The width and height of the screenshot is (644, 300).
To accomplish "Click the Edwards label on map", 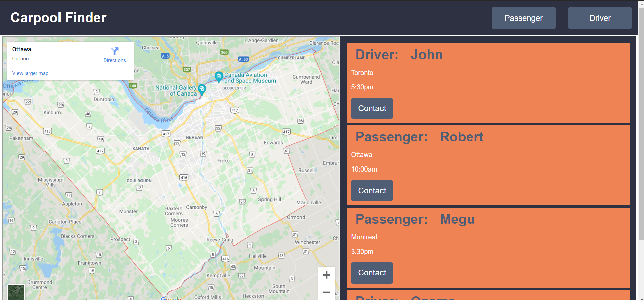I will click(273, 143).
